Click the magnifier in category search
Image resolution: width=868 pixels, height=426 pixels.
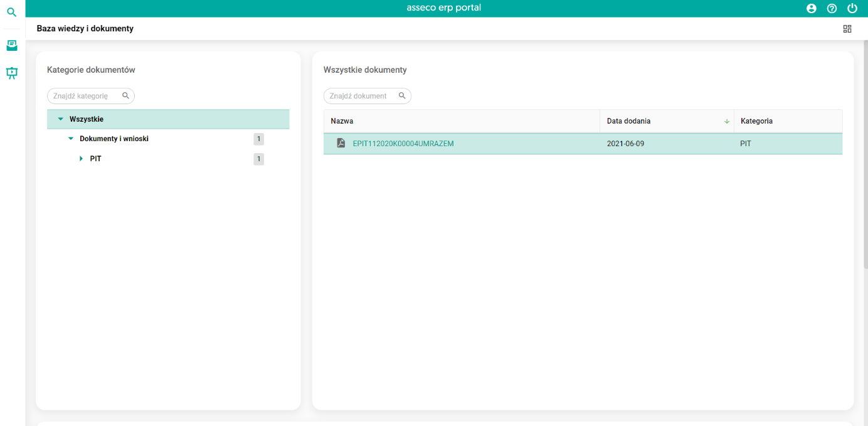click(x=125, y=96)
